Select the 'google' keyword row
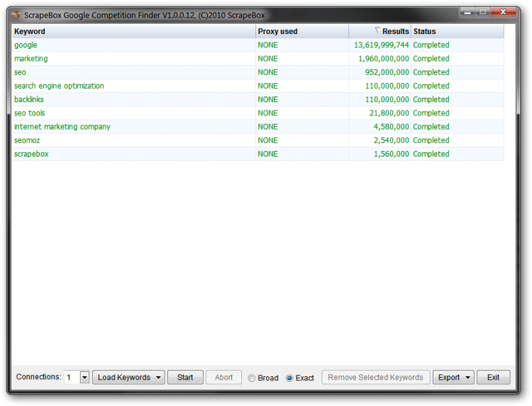Image resolution: width=532 pixels, height=406 pixels. click(258, 45)
